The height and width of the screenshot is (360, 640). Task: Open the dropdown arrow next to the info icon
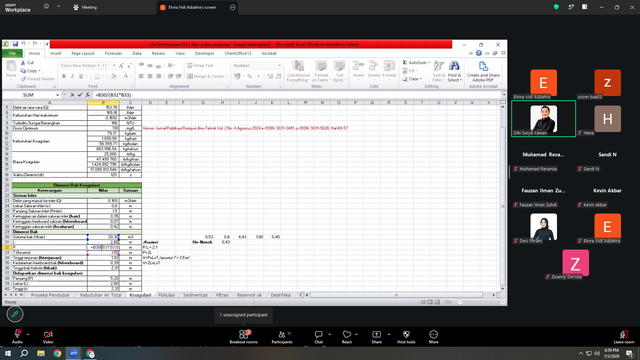point(58,7)
